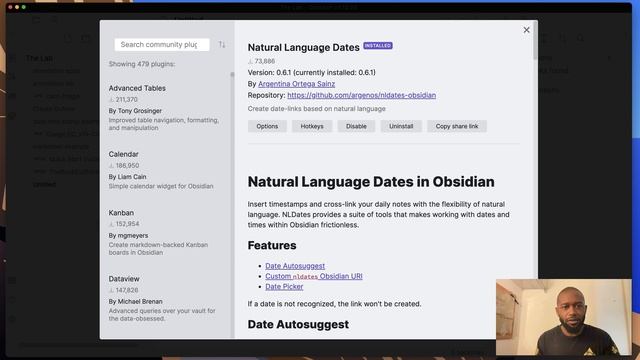Click the version 0.6.1 text line
Image resolution: width=640 pixels, height=360 pixels.
click(311, 72)
